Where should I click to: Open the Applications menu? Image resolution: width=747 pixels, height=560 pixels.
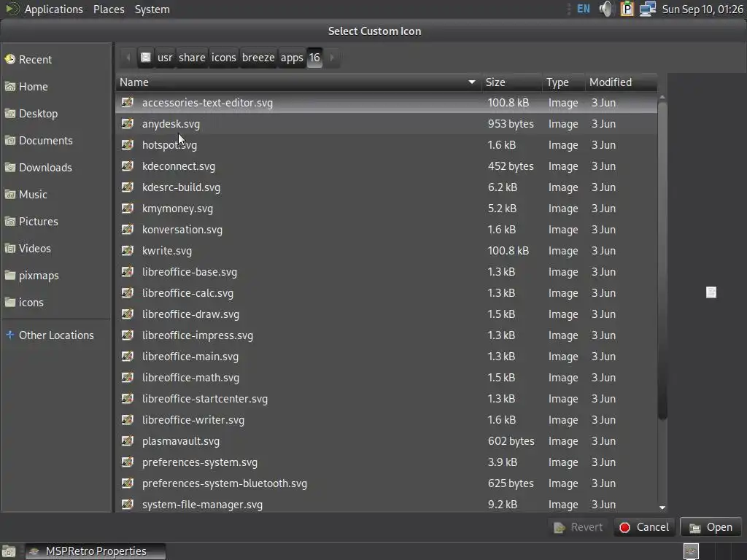pos(53,9)
